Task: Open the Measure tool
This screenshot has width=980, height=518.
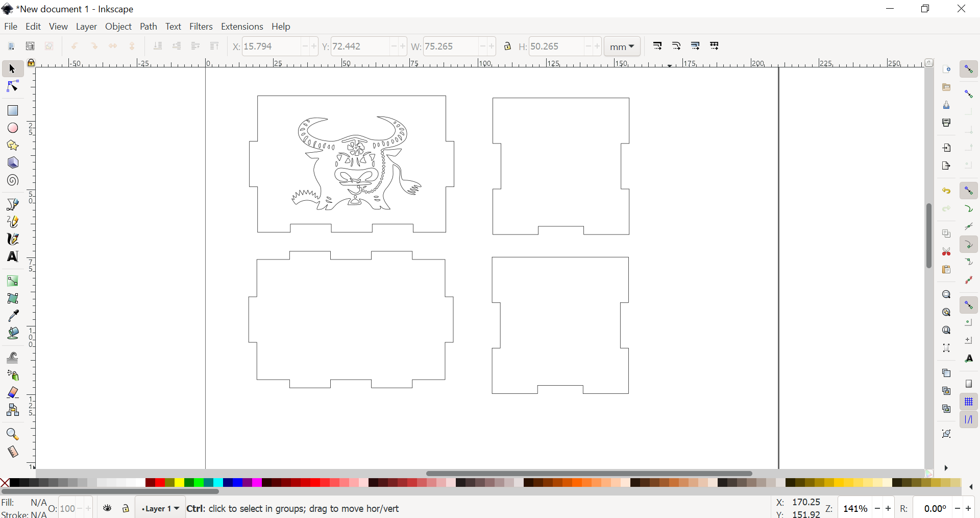Action: click(12, 452)
